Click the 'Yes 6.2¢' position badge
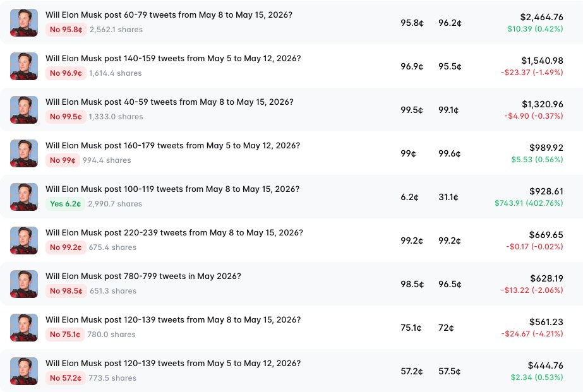Viewport: 583px width, 392px height. coord(65,204)
